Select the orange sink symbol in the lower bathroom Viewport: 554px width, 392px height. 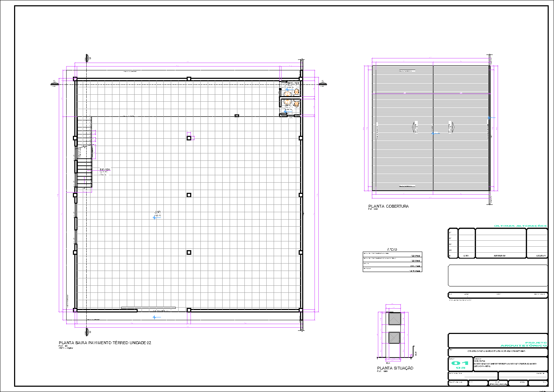pyautogui.click(x=287, y=102)
